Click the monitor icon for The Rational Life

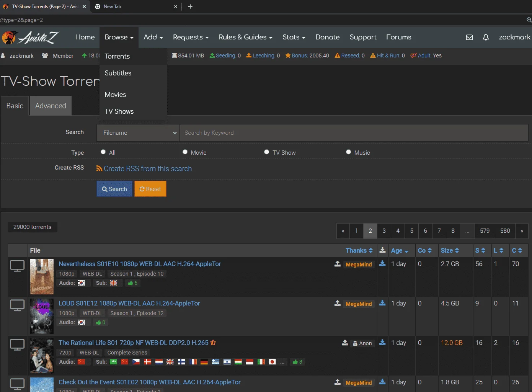point(17,345)
